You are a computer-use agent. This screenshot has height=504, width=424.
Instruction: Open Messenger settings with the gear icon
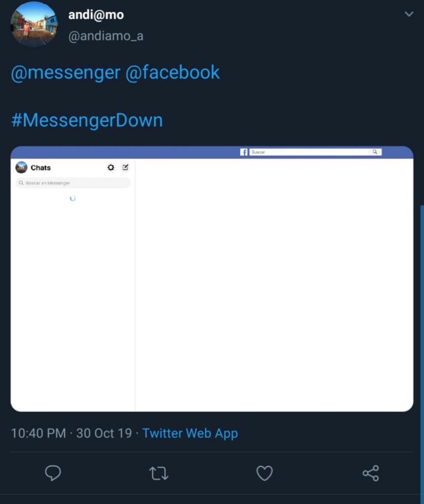click(x=111, y=167)
